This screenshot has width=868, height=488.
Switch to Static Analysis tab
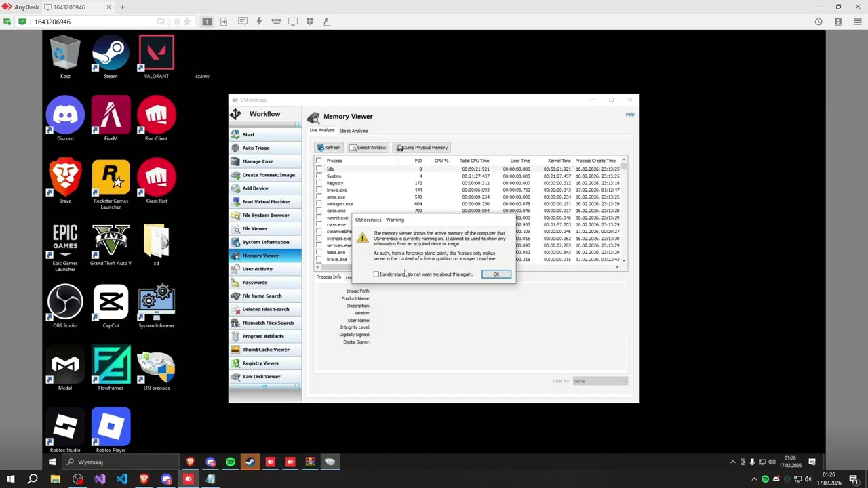(353, 131)
